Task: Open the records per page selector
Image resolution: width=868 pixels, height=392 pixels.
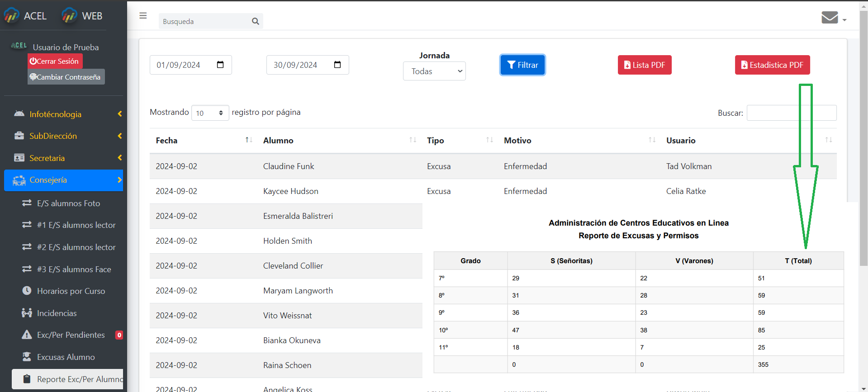Action: tap(210, 113)
